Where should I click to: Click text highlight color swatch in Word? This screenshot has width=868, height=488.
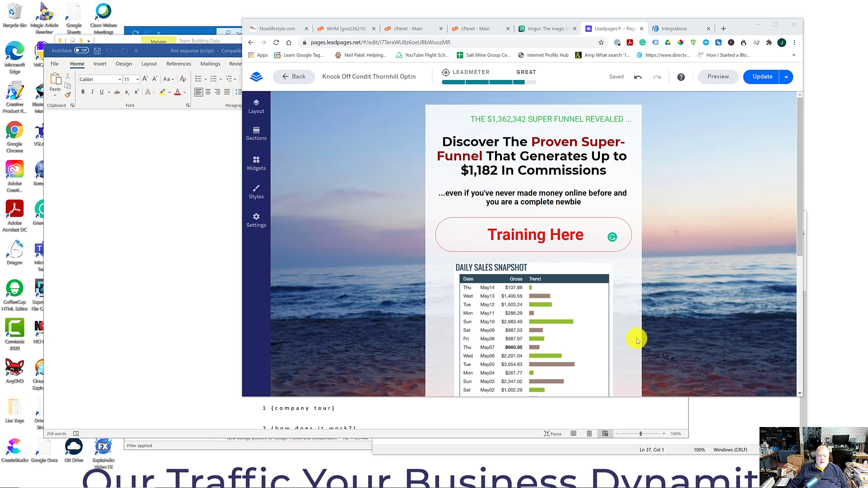pos(162,92)
